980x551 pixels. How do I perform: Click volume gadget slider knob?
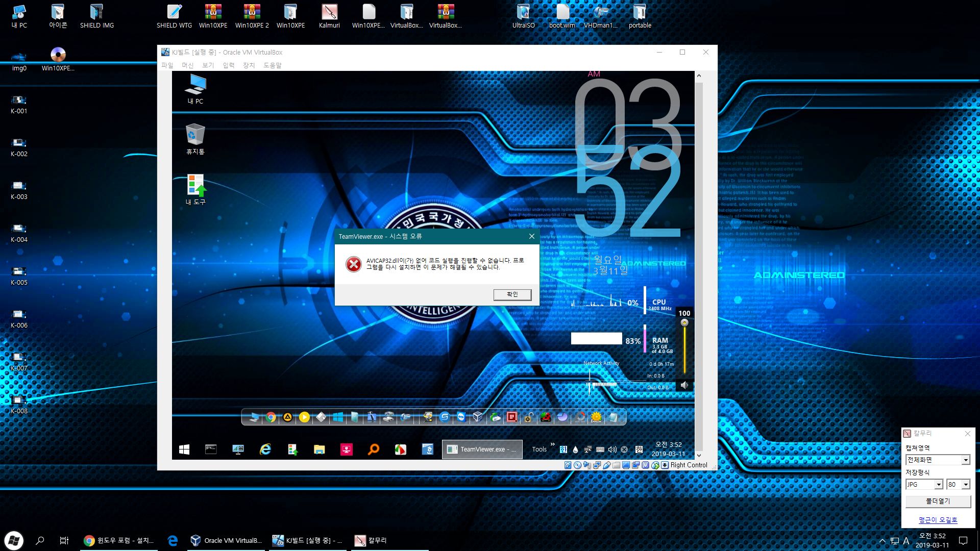coord(684,322)
